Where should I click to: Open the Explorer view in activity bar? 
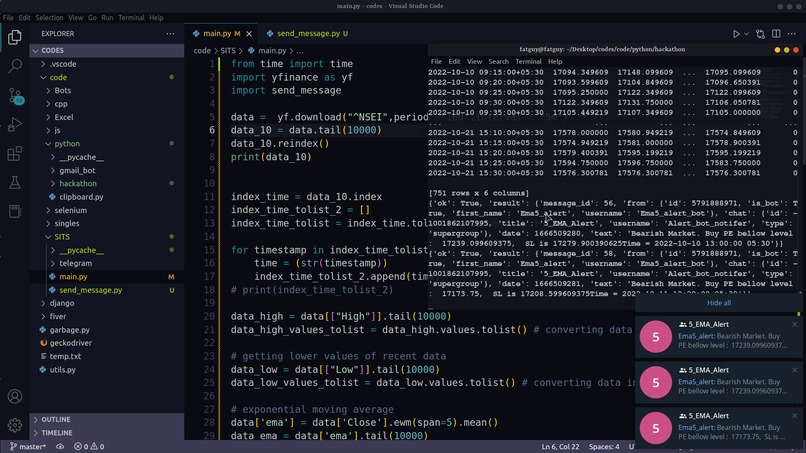coord(15,38)
